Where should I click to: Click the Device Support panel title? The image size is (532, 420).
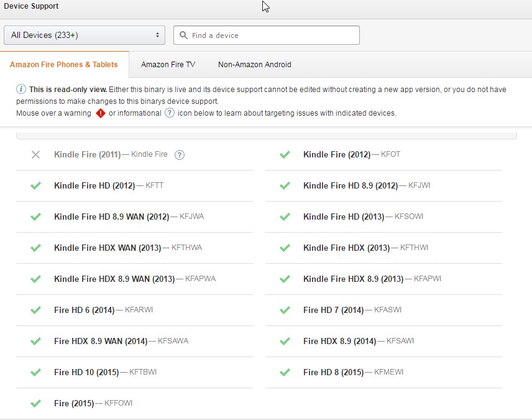31,6
